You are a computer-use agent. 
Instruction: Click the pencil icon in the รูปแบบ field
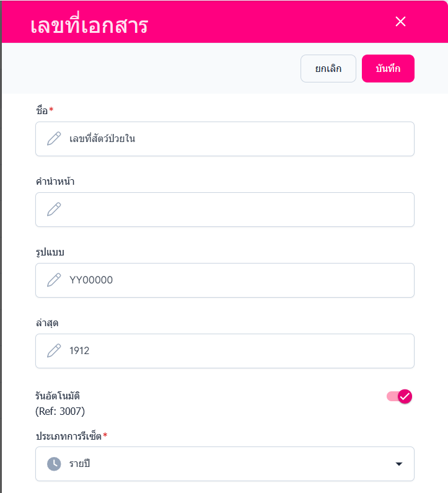[54, 280]
